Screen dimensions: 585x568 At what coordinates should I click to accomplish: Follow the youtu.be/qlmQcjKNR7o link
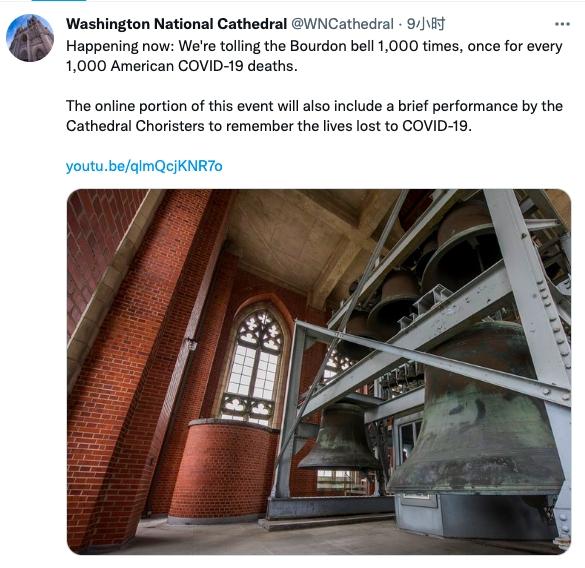point(144,166)
